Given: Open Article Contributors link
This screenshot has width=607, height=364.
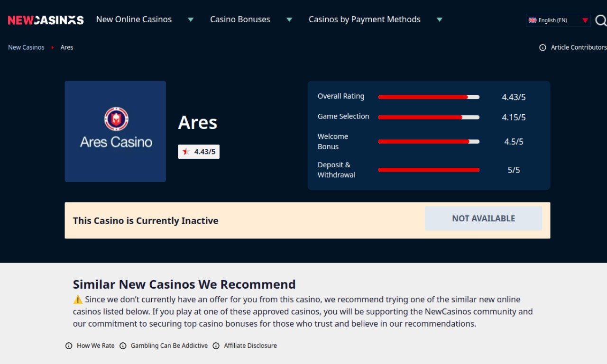Looking at the screenshot, I should tap(579, 47).
